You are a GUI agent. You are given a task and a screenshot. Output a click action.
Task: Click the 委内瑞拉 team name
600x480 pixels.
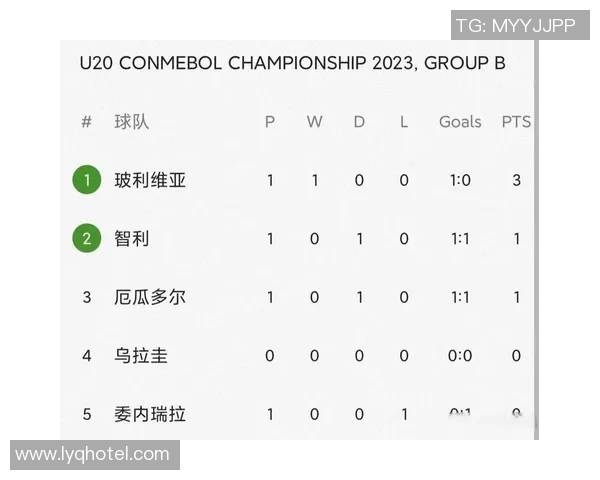tap(150, 413)
